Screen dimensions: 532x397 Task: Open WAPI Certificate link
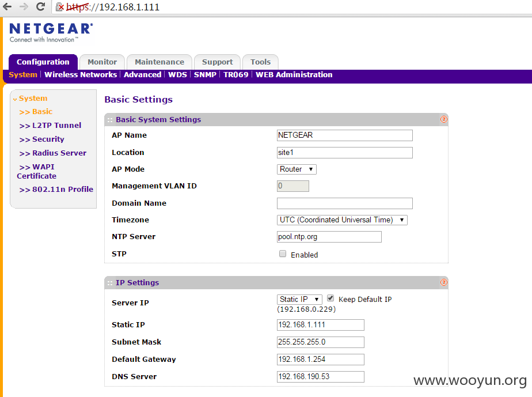pos(37,172)
